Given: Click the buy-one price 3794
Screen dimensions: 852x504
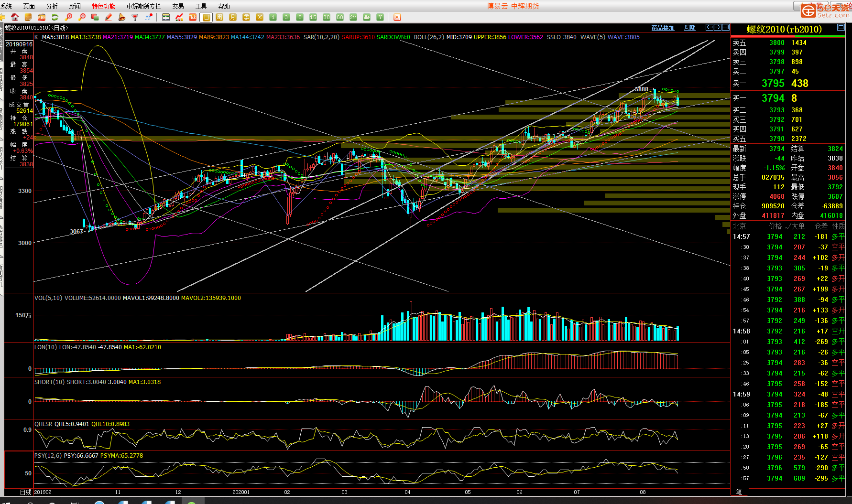Looking at the screenshot, I should pos(773,98).
